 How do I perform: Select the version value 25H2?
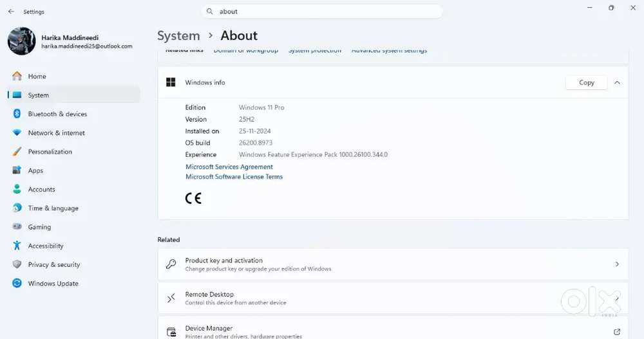(247, 120)
